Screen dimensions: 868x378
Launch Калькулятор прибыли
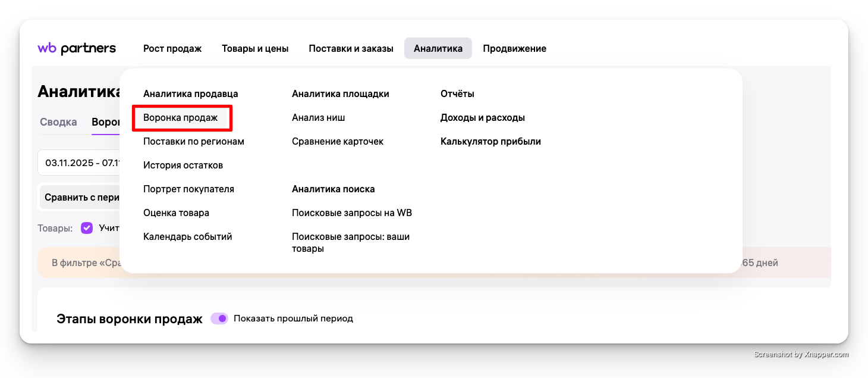click(x=490, y=142)
